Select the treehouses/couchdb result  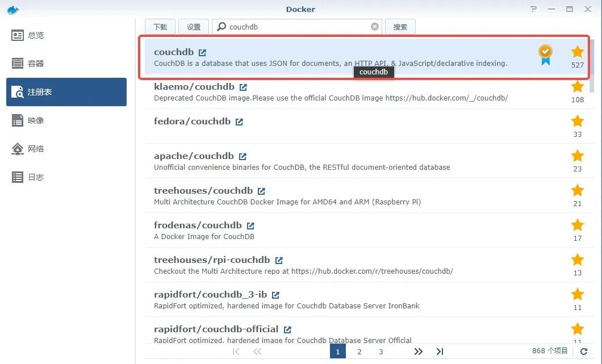pyautogui.click(x=367, y=195)
